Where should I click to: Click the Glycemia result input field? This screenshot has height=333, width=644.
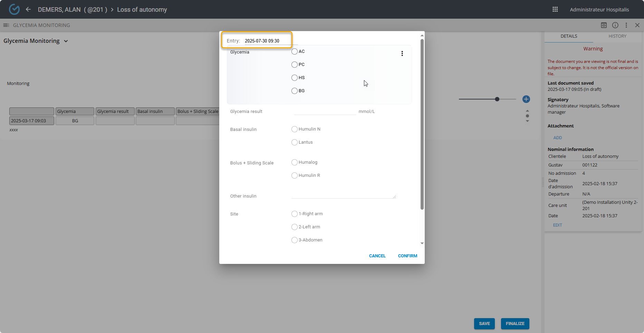pos(325,111)
